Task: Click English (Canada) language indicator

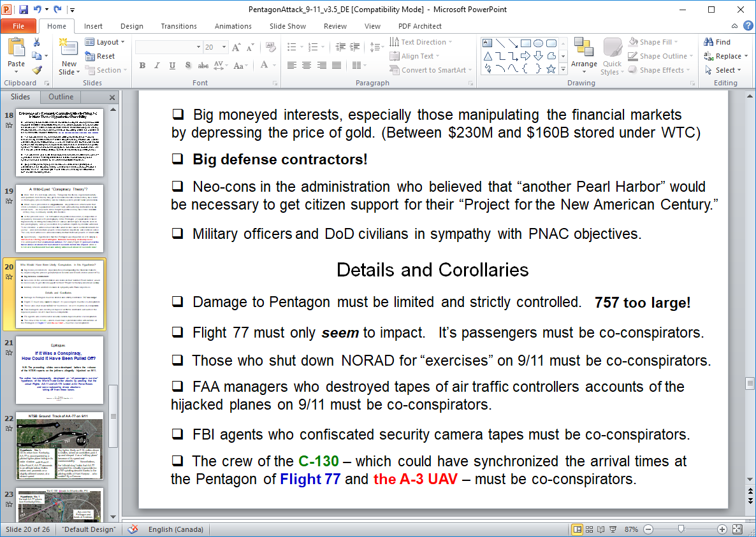Action: (175, 529)
